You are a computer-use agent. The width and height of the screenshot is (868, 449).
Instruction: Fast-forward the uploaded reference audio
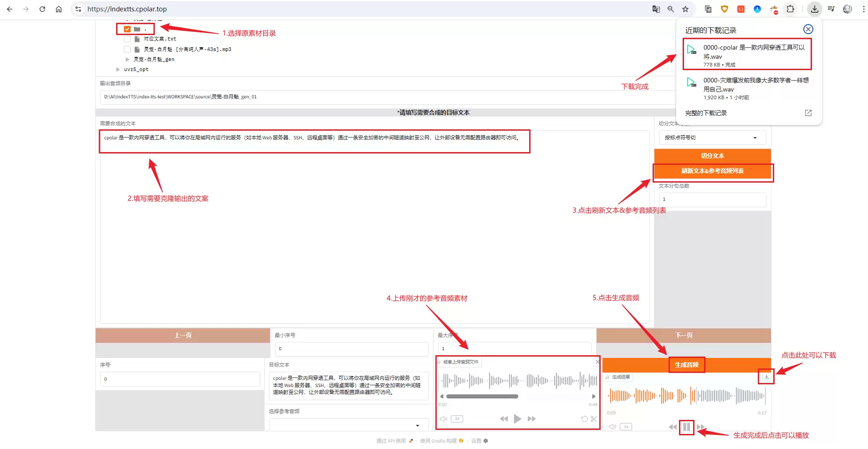point(531,419)
